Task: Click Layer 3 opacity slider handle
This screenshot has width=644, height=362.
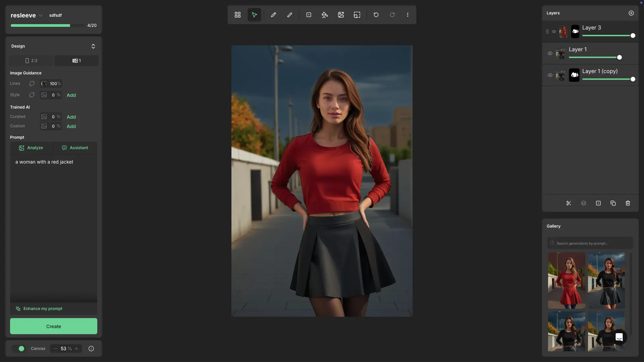Action: click(x=633, y=36)
